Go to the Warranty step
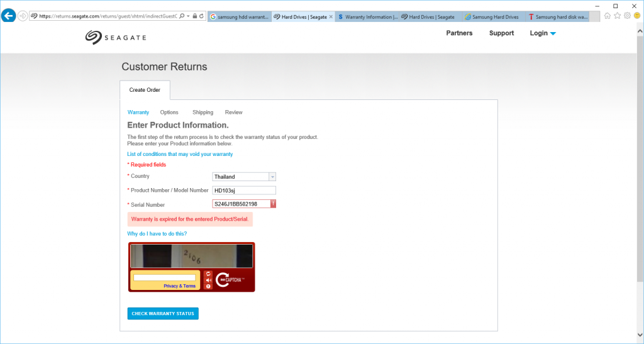 point(138,112)
